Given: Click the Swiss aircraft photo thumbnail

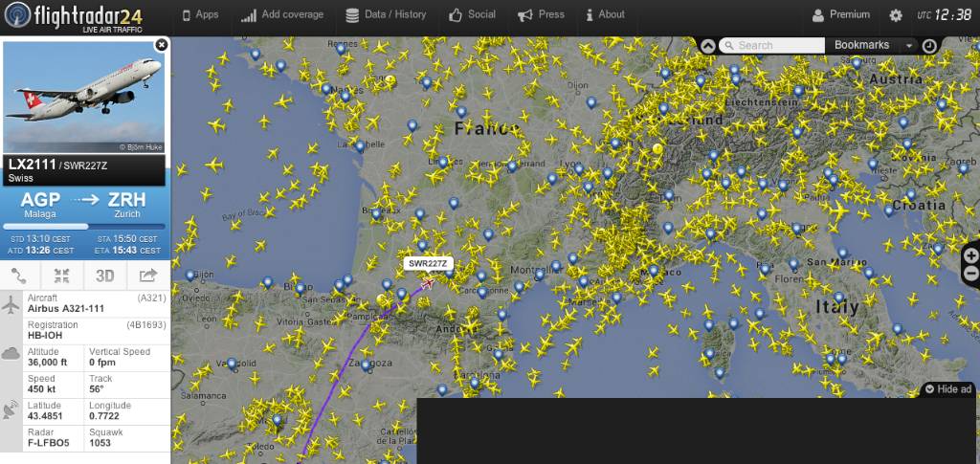Looking at the screenshot, I should click(84, 97).
